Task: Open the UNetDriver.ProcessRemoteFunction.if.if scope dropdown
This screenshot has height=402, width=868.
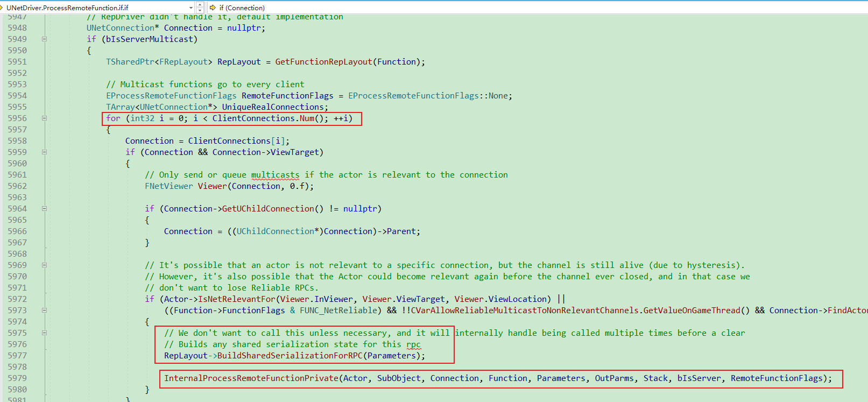Action: click(97, 8)
